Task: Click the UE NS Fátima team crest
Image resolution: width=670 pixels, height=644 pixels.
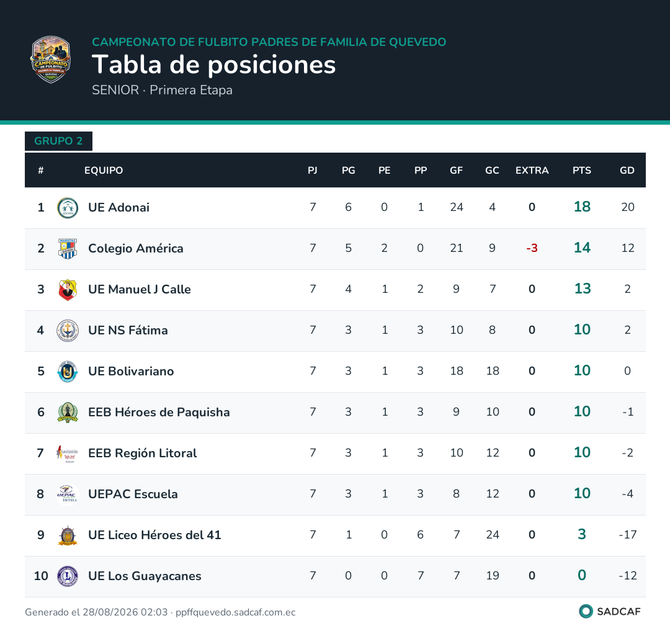Action: (x=68, y=331)
